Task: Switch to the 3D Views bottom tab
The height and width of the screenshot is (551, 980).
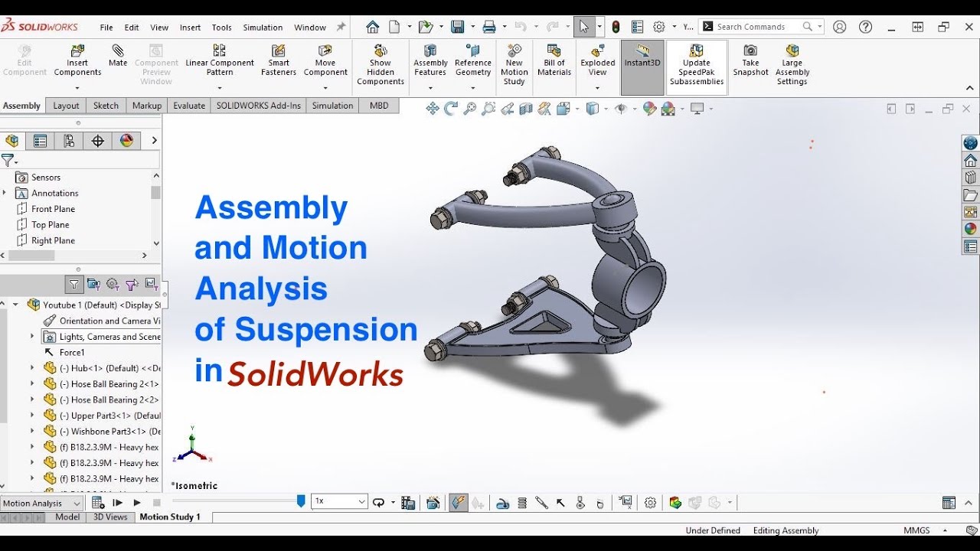Action: click(x=110, y=517)
